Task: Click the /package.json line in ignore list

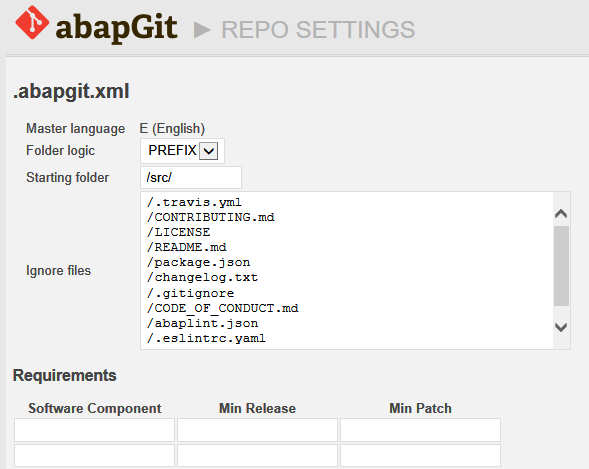Action: click(x=198, y=262)
